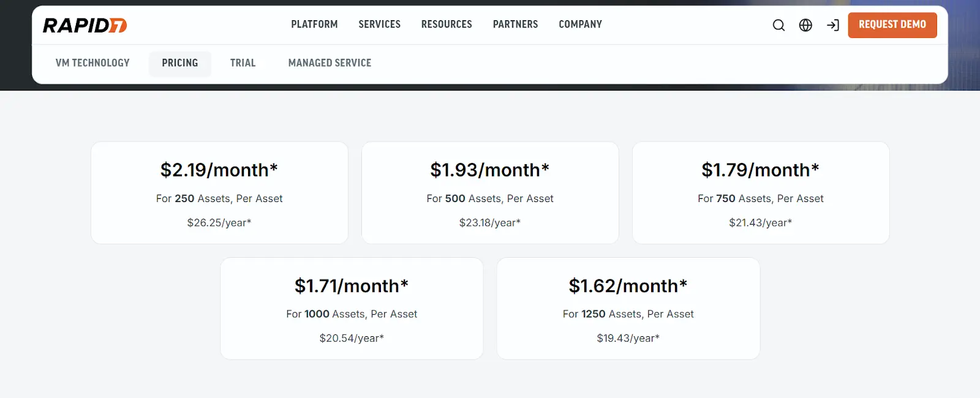Open the Resources menu
The image size is (980, 398).
447,24
